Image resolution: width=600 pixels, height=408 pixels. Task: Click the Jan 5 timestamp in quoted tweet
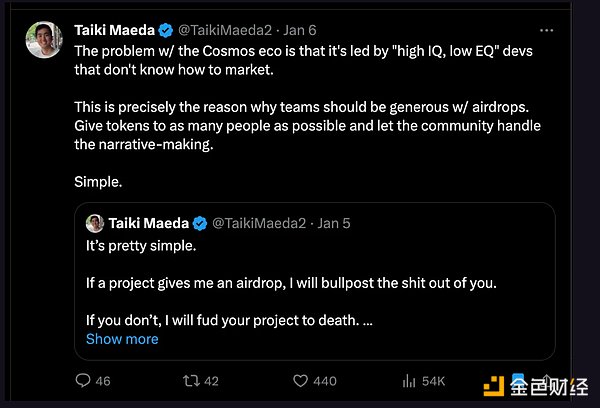pyautogui.click(x=335, y=222)
